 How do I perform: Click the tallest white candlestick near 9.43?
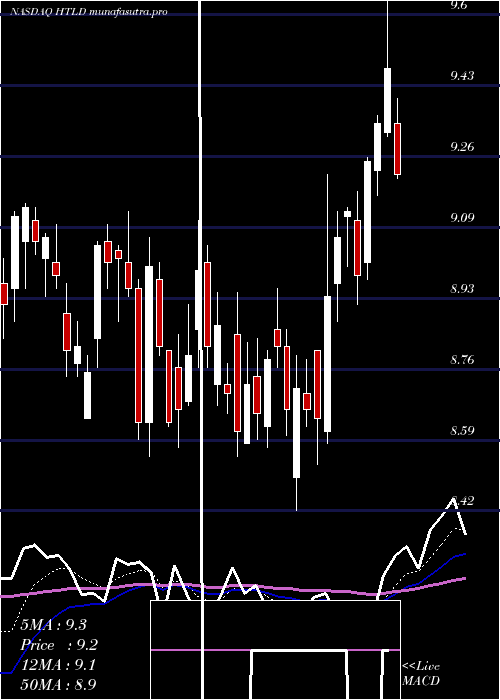click(388, 100)
